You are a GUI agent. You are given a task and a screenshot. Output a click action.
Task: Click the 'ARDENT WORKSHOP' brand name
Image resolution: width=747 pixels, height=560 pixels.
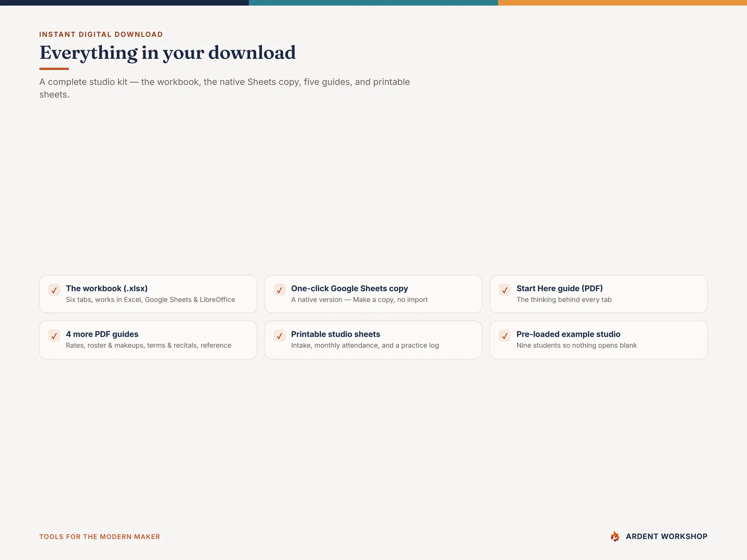[x=667, y=537]
